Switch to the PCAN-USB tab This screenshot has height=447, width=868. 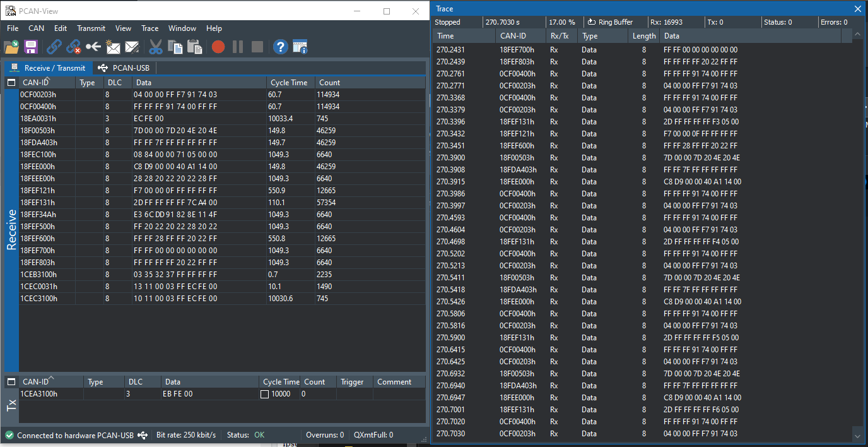click(124, 68)
